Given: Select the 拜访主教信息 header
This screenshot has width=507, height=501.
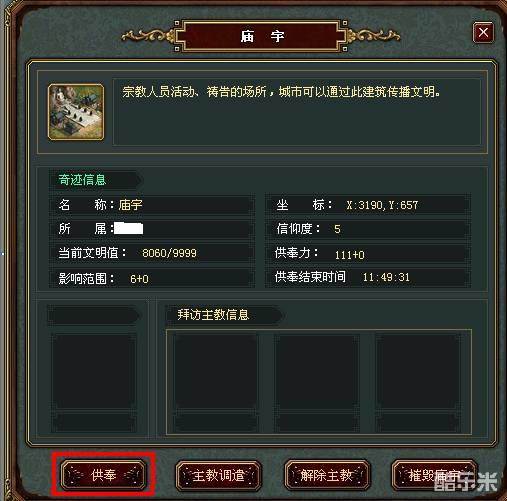Looking at the screenshot, I should click(213, 315).
